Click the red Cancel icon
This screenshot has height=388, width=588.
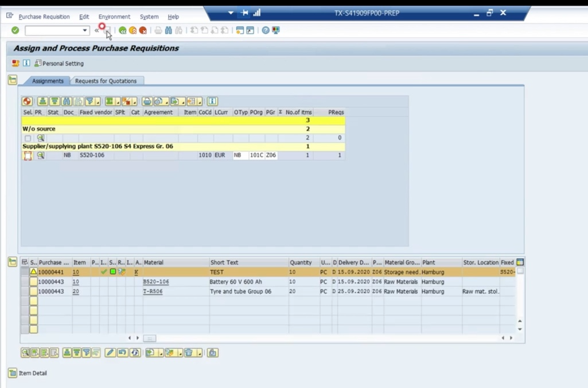click(x=143, y=30)
